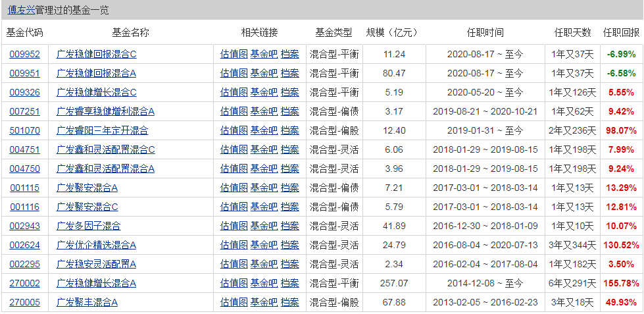Image resolution: width=644 pixels, height=314 pixels.
Task: Click fund code 501070
Action: [x=24, y=130]
